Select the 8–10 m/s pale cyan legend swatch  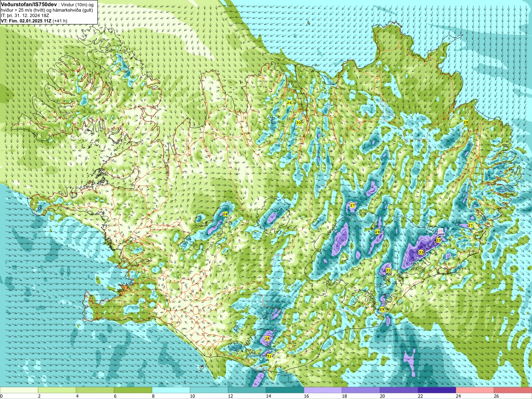(x=171, y=390)
